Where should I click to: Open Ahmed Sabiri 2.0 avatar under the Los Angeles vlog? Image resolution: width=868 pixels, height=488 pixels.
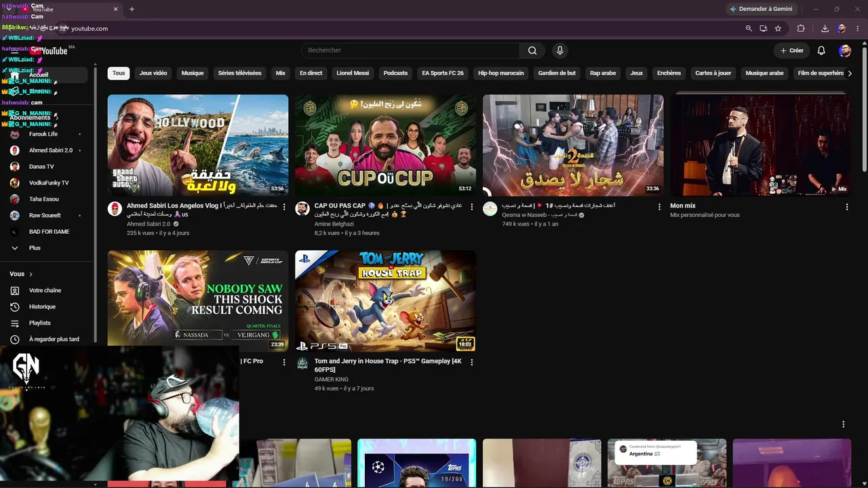(115, 208)
